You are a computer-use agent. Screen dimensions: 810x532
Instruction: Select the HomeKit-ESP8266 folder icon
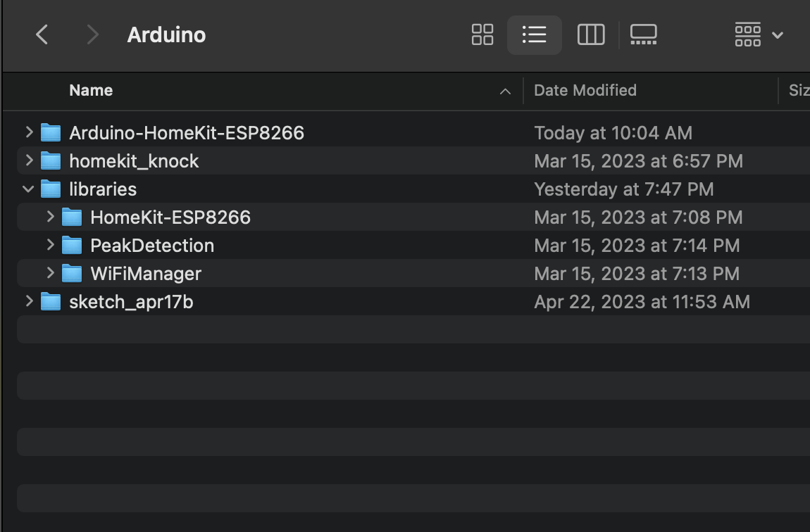click(72, 217)
